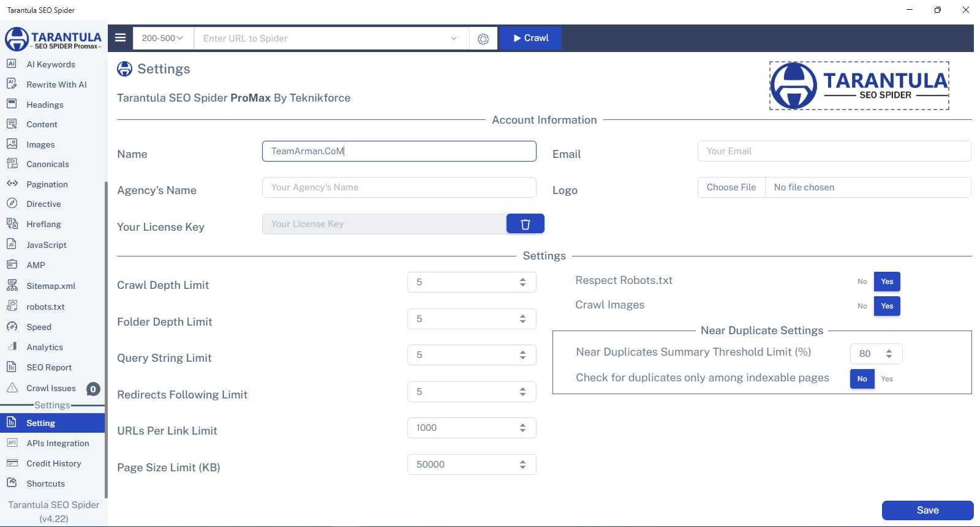Click the Tarantula logo upload area
The height and width of the screenshot is (527, 980).
[x=859, y=86]
